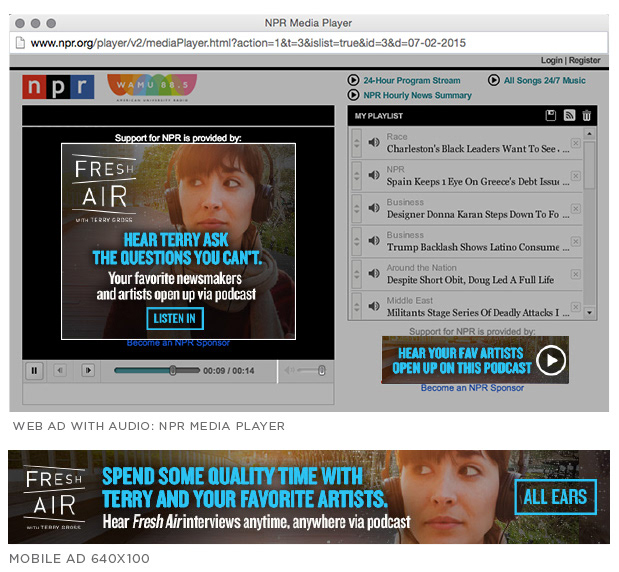
Task: Click the ALL EARS button in mobile ad
Action: pyautogui.click(x=555, y=497)
